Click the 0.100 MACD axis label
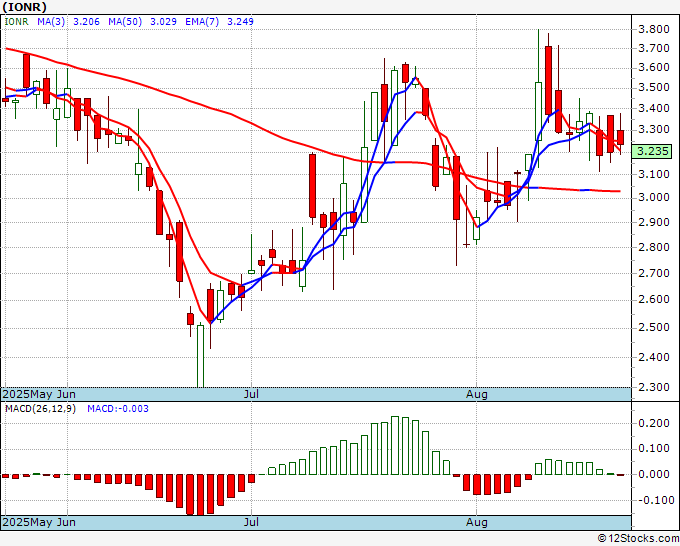Viewport: 680px width, 546px height. 654,448
